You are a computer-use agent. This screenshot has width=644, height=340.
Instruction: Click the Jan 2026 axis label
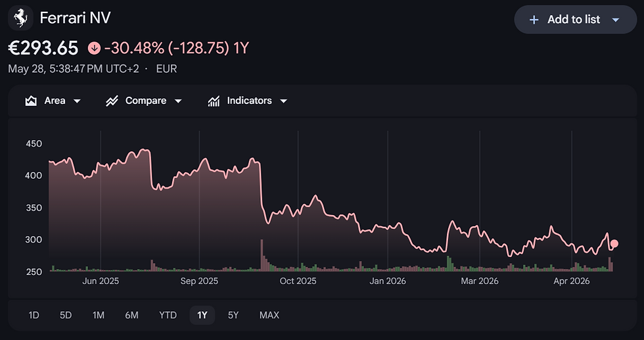coord(388,281)
